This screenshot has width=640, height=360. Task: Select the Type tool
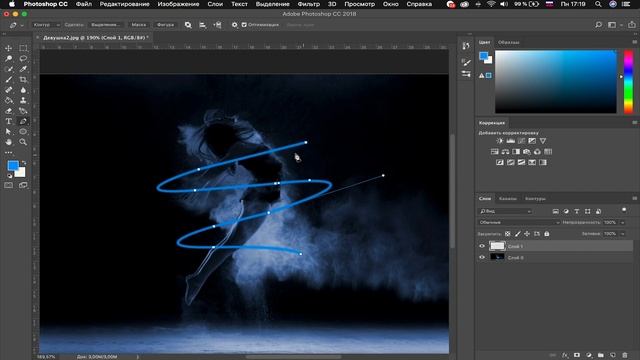click(9, 121)
